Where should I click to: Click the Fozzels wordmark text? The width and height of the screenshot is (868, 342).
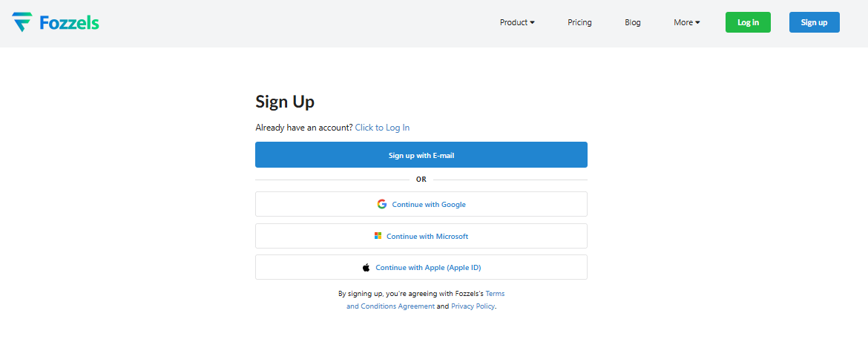tap(69, 23)
